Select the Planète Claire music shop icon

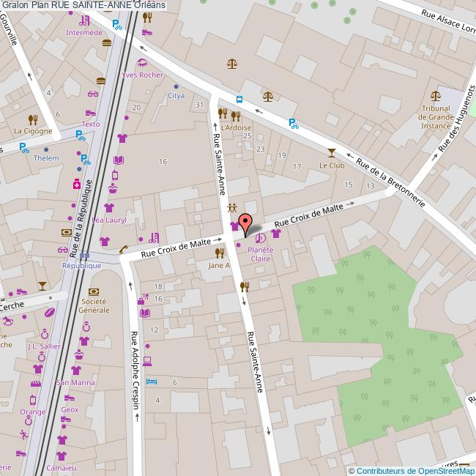[261, 237]
